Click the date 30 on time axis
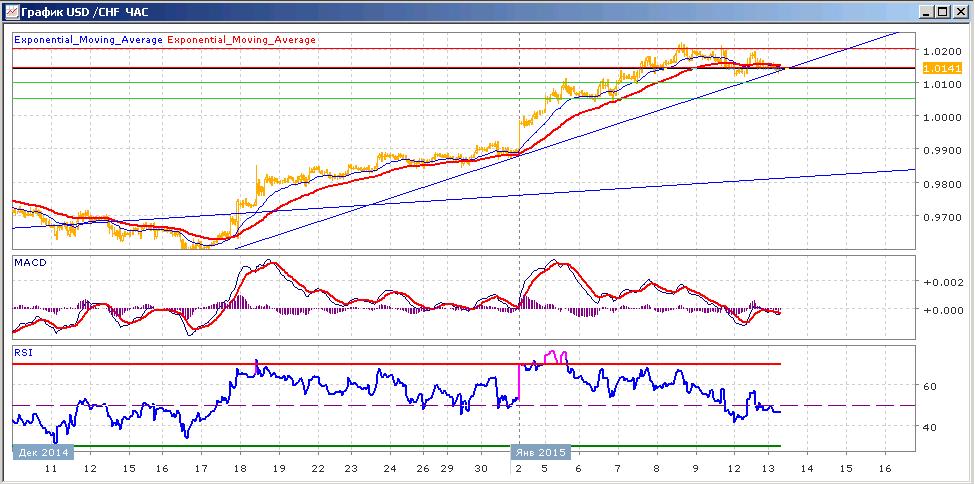 pos(481,468)
